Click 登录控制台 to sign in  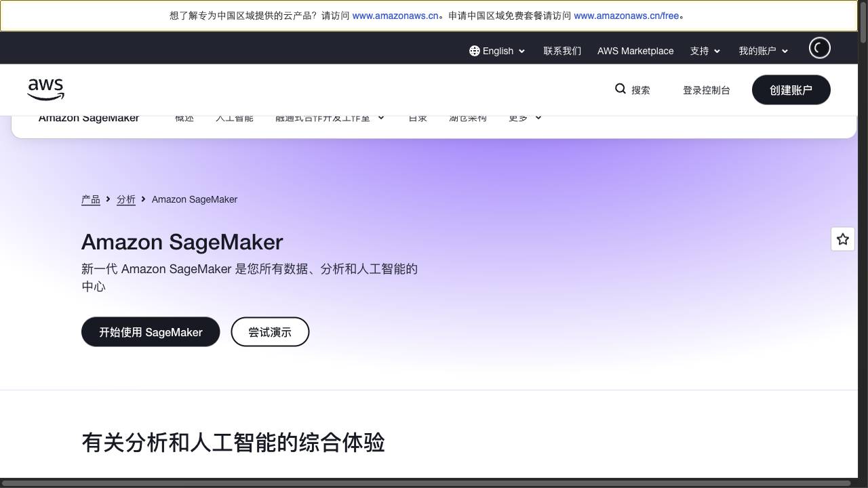click(x=707, y=90)
